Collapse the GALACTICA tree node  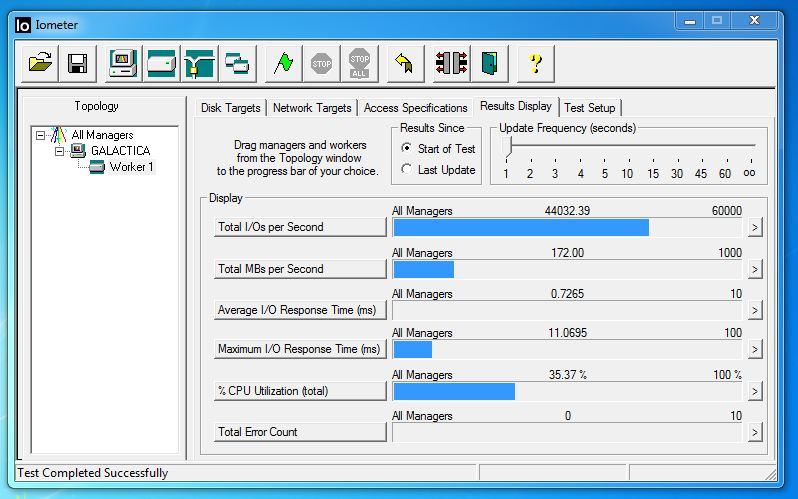click(59, 151)
